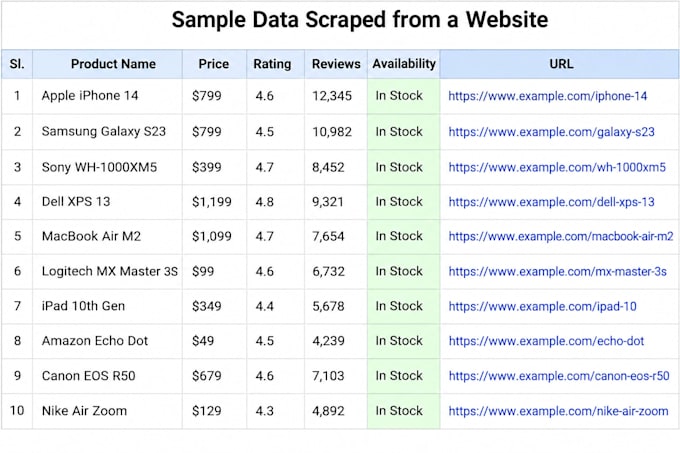Select the URL column header
This screenshot has width=680, height=453.
point(560,64)
